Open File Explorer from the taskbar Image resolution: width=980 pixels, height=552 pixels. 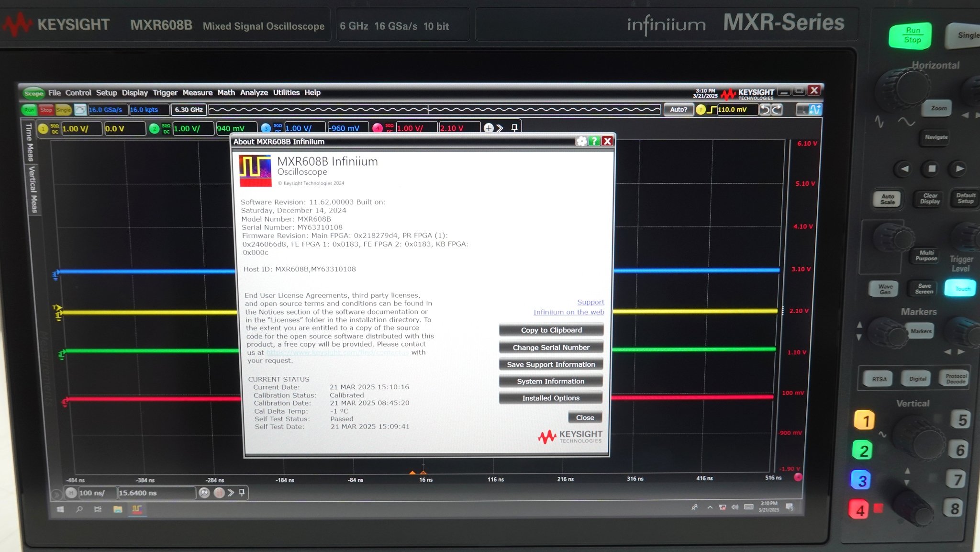pyautogui.click(x=117, y=509)
